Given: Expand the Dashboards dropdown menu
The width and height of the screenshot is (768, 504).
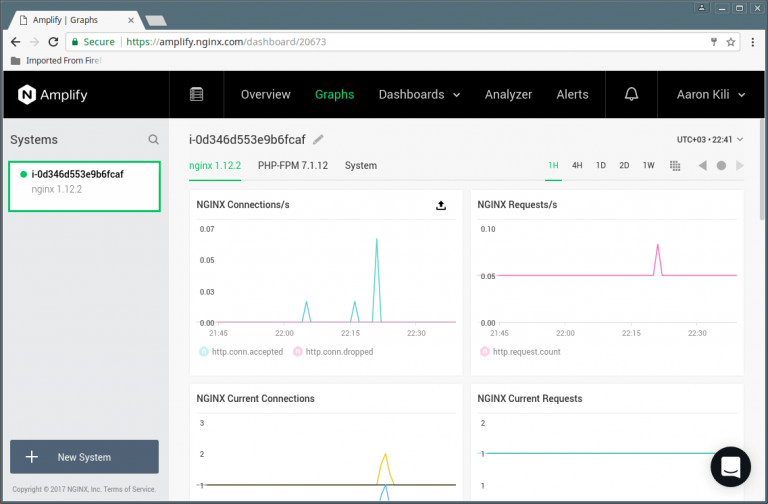Looking at the screenshot, I should [419, 95].
